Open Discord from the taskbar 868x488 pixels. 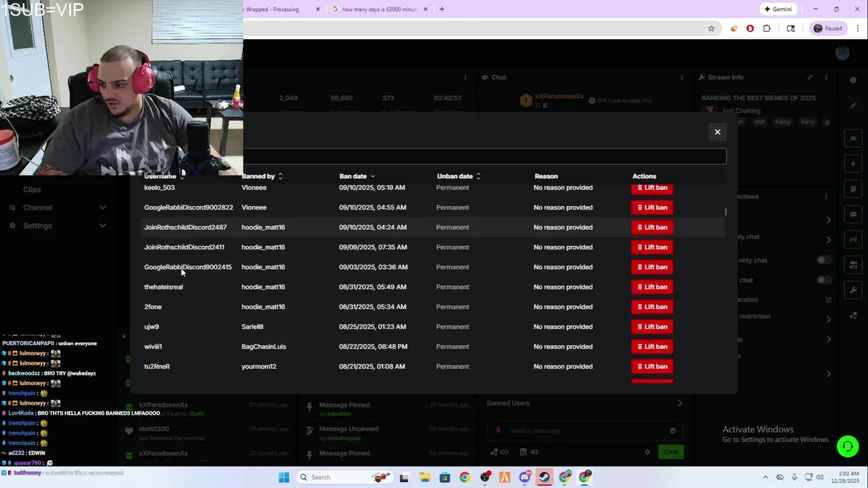(x=525, y=477)
